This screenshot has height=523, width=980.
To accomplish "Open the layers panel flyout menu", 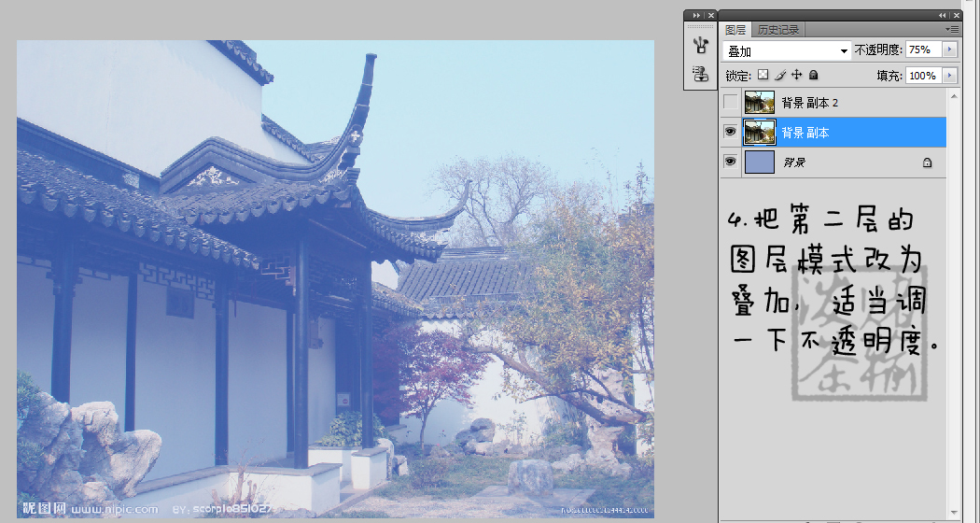I will click(x=952, y=30).
